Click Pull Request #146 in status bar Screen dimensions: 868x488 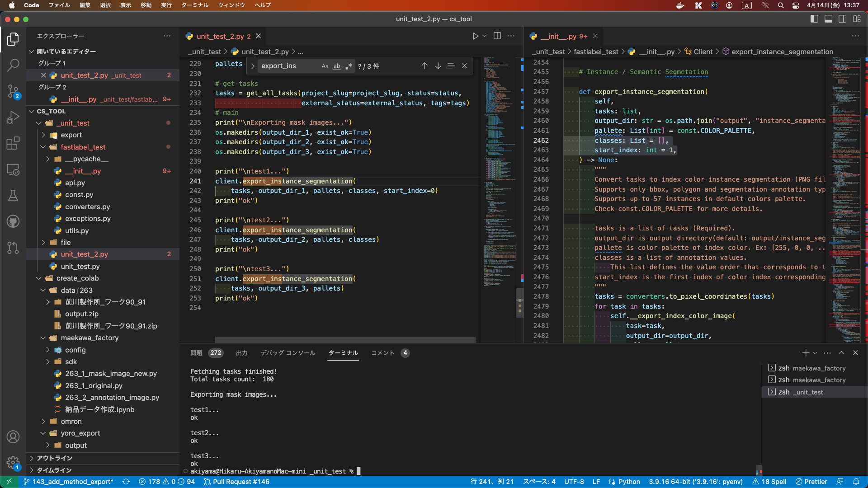236,482
